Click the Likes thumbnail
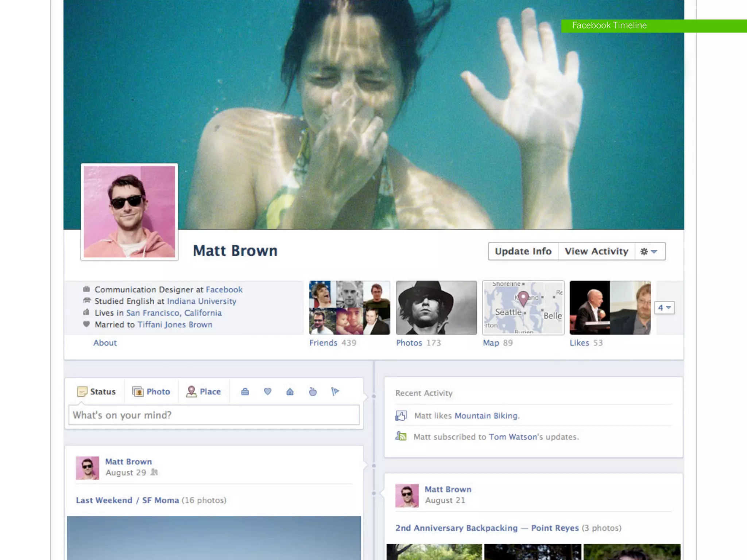 click(610, 307)
